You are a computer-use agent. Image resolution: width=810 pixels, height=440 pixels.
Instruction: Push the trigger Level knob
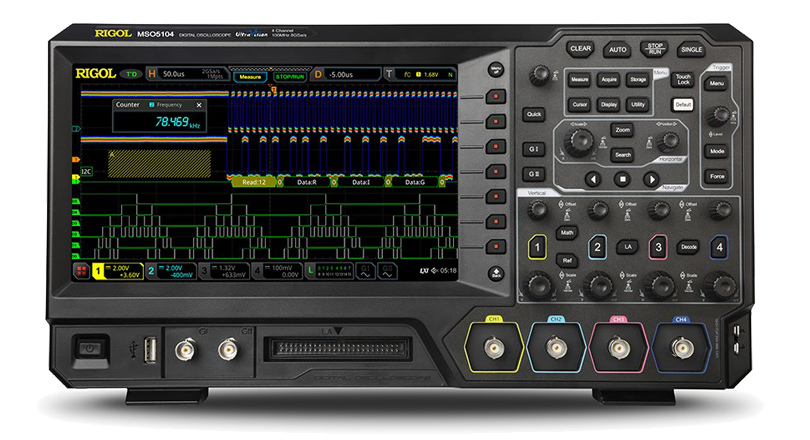click(718, 116)
